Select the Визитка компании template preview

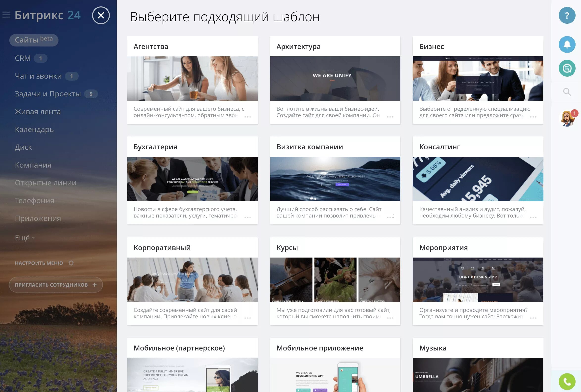point(335,179)
